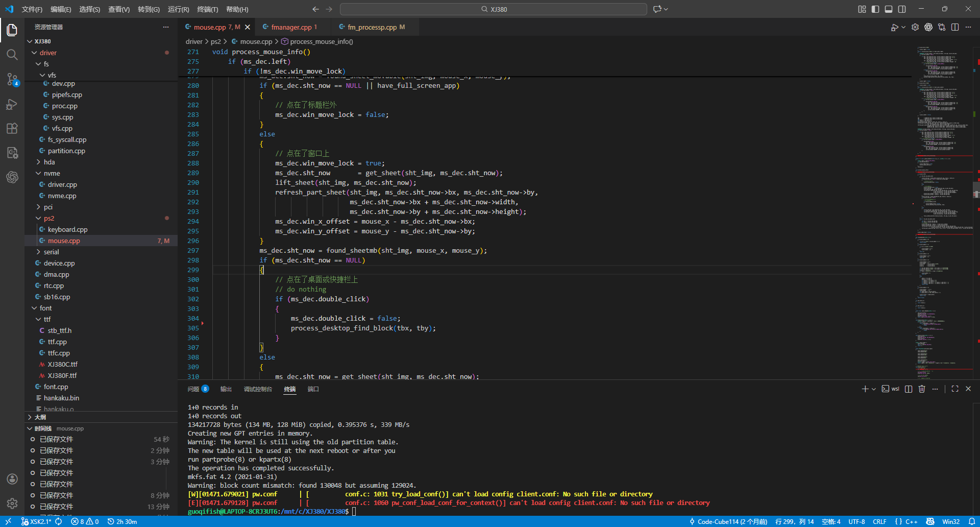Toggle the primary sidebar layout button

point(875,9)
